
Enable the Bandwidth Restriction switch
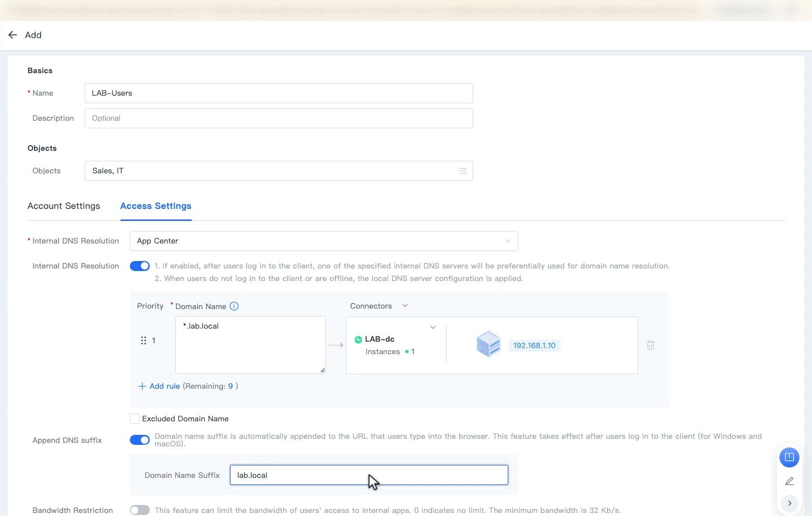[140, 510]
